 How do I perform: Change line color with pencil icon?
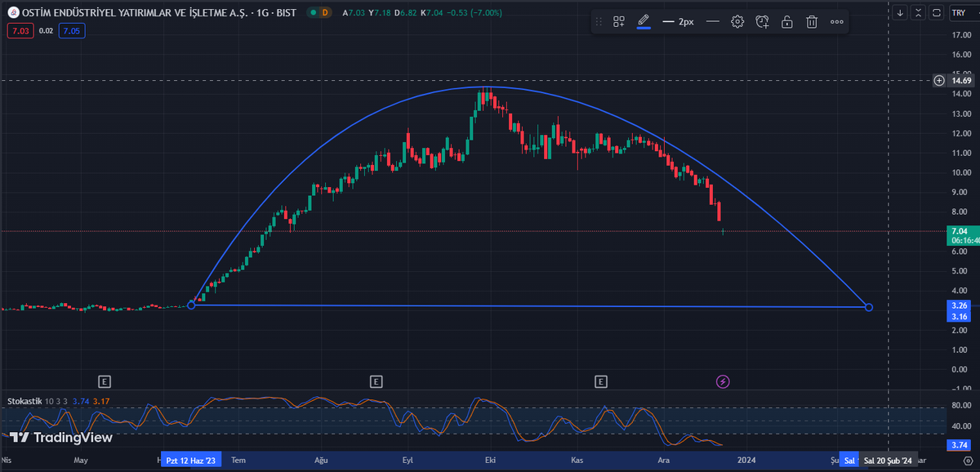[644, 21]
